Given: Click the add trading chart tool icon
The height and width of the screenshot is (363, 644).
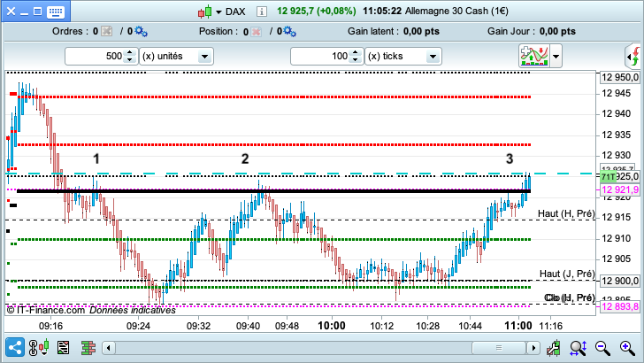Looking at the screenshot, I should click(x=534, y=56).
